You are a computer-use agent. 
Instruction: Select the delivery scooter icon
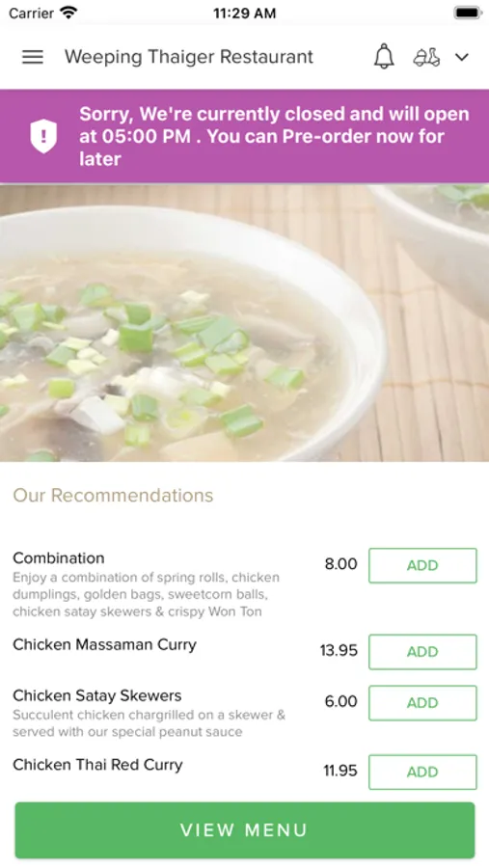426,57
